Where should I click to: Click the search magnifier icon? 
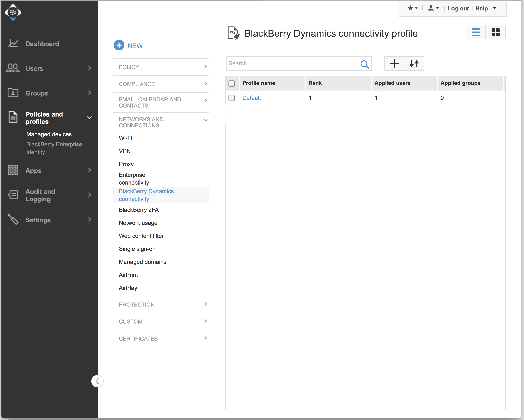point(364,64)
